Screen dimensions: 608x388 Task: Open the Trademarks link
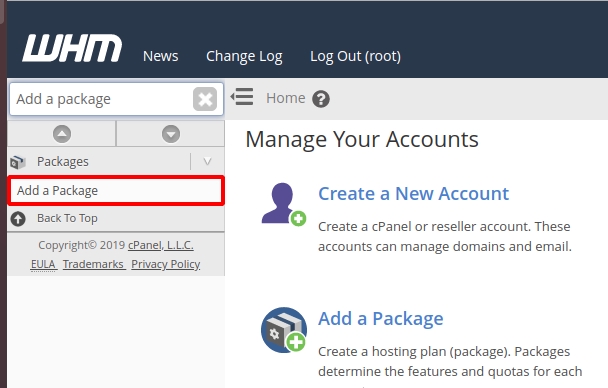coord(93,264)
